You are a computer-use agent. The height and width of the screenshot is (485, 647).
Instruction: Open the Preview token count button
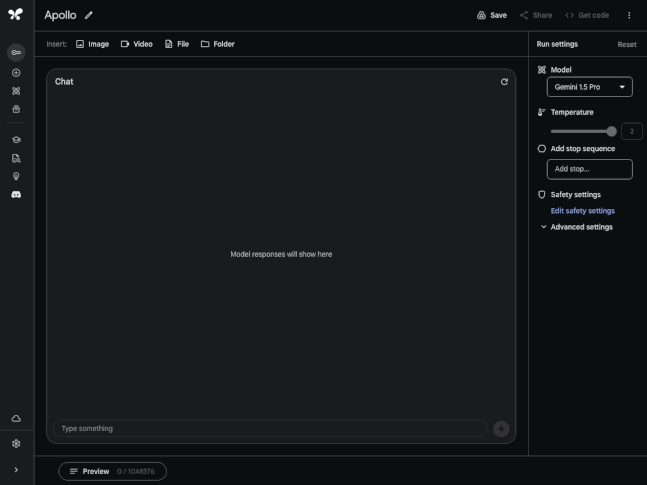coord(112,471)
